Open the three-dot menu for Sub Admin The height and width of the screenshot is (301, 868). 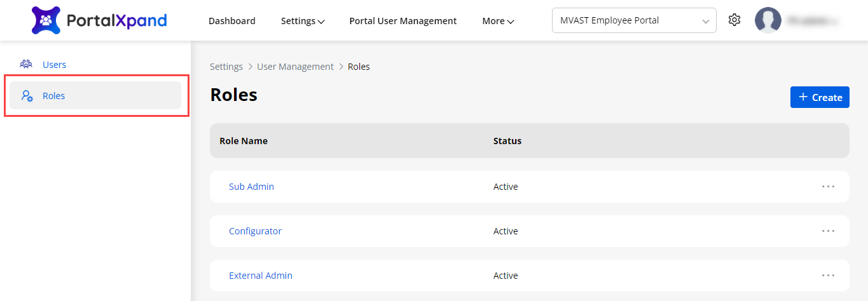(827, 187)
